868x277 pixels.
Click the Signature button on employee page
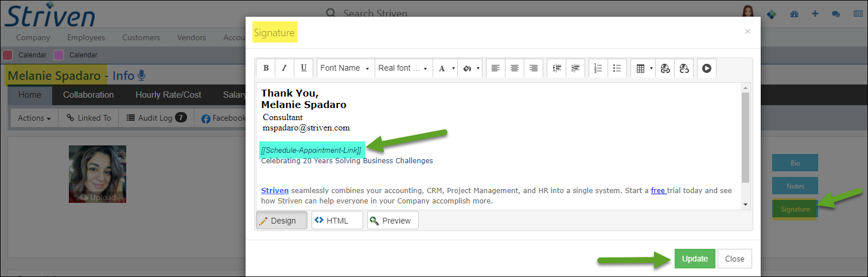point(795,209)
